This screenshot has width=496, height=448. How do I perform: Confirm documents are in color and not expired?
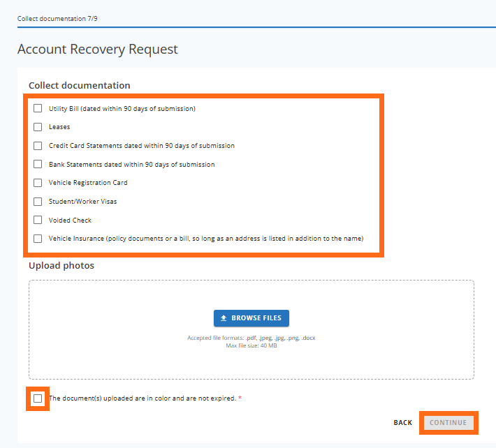pos(38,398)
